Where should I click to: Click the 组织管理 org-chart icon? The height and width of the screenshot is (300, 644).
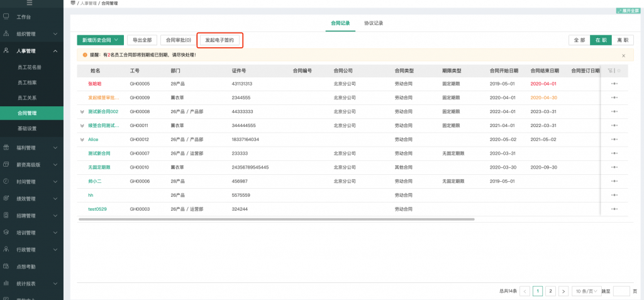click(6, 34)
